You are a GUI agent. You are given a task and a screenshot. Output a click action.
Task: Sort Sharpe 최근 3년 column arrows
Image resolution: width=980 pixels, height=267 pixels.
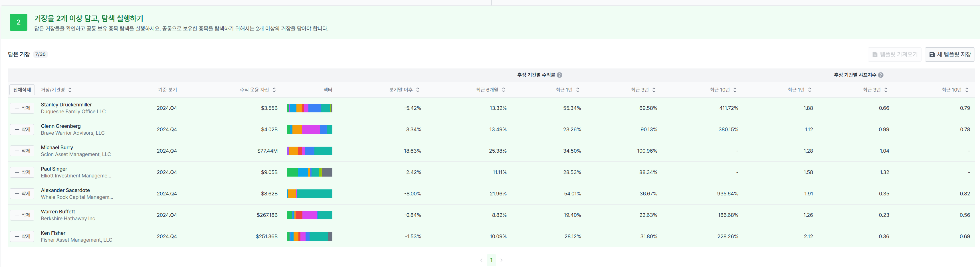pyautogui.click(x=886, y=90)
